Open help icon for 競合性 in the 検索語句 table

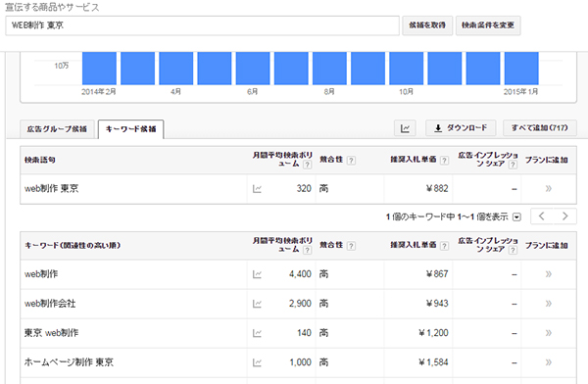(351, 161)
